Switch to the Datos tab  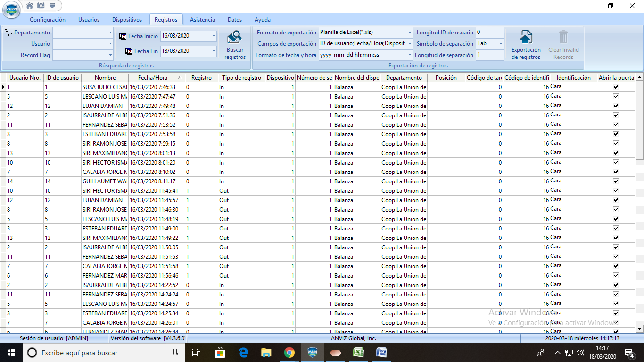[235, 20]
